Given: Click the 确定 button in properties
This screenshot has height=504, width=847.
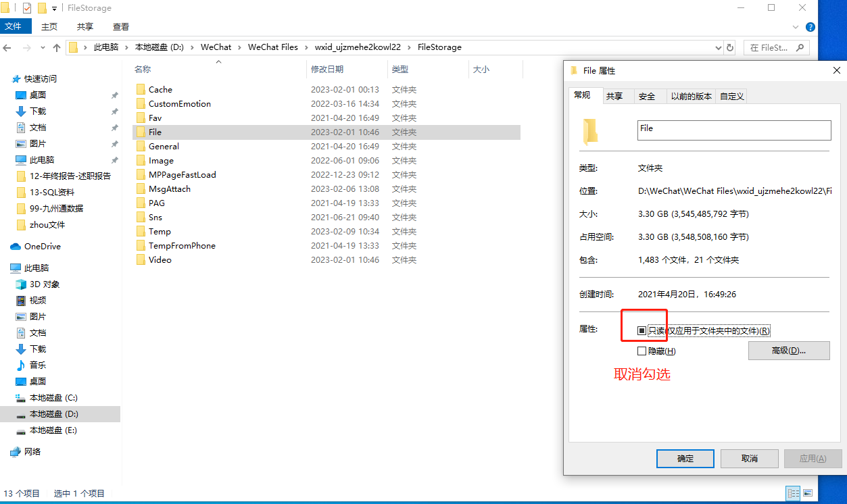Looking at the screenshot, I should tap(685, 459).
